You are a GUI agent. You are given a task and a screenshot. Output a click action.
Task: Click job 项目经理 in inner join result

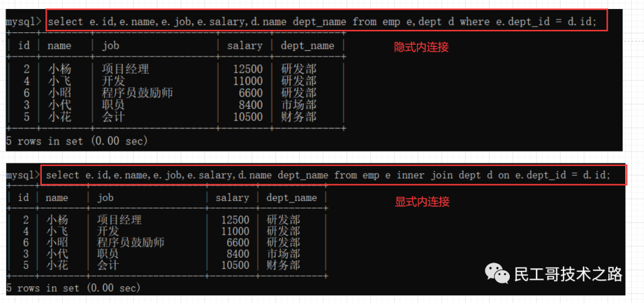[119, 219]
